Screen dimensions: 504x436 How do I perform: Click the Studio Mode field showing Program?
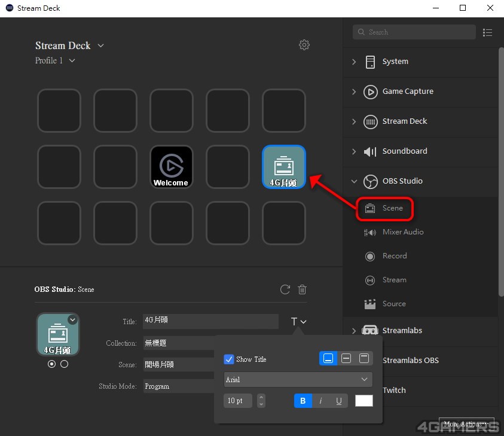tap(179, 386)
